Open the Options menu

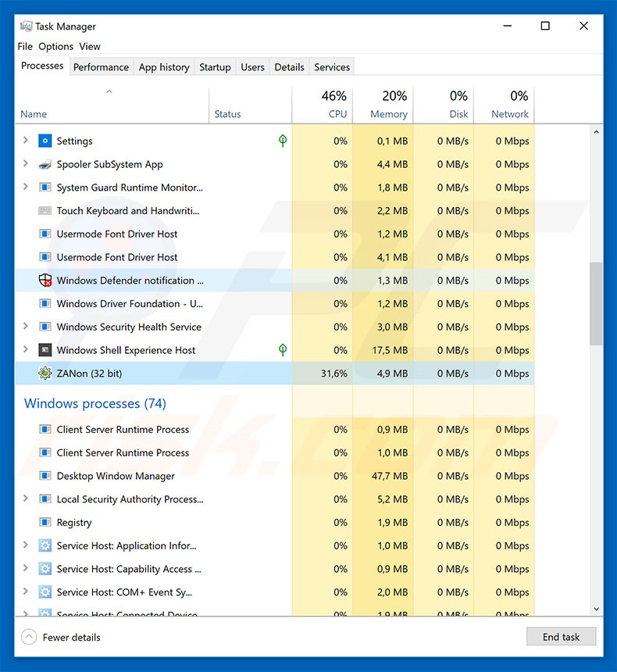(x=55, y=46)
